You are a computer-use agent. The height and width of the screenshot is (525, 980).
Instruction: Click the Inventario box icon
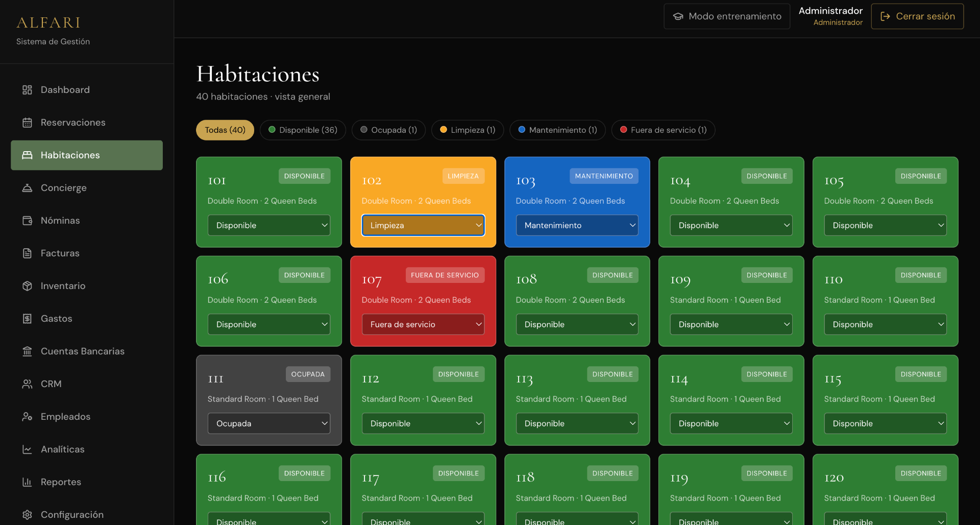(x=27, y=286)
